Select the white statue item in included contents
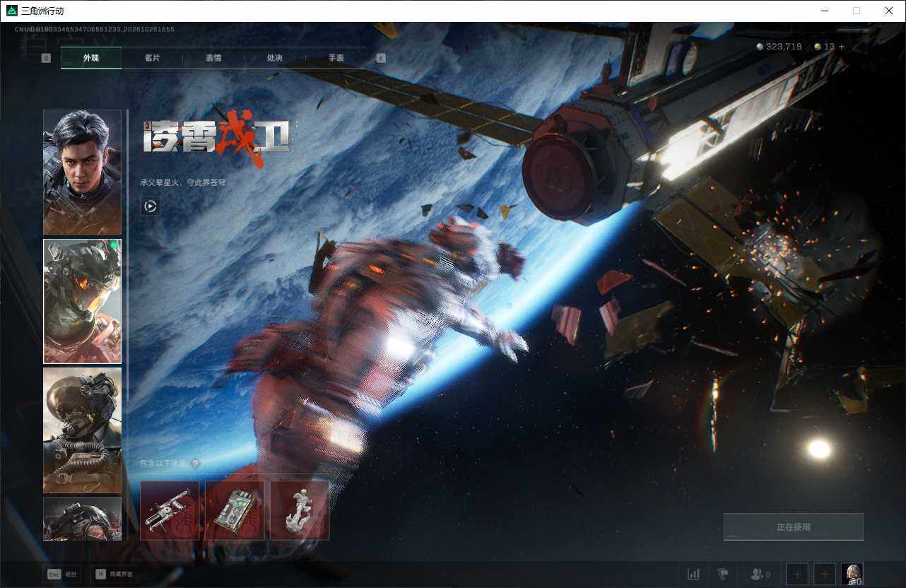906x588 pixels. [300, 511]
